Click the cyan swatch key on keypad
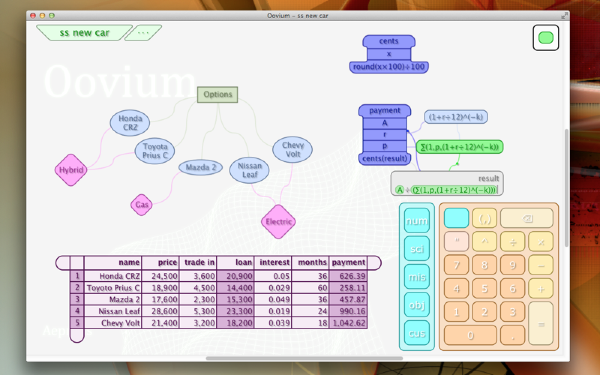Image resolution: width=600 pixels, height=375 pixels. [457, 218]
